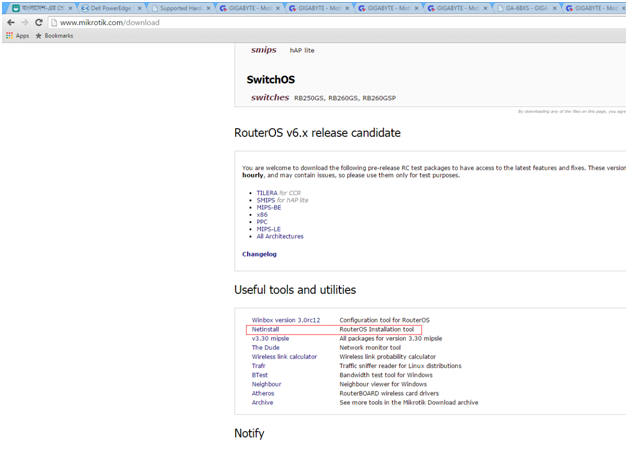The height and width of the screenshot is (449, 628).
Task: Open The Dude link
Action: [266, 348]
